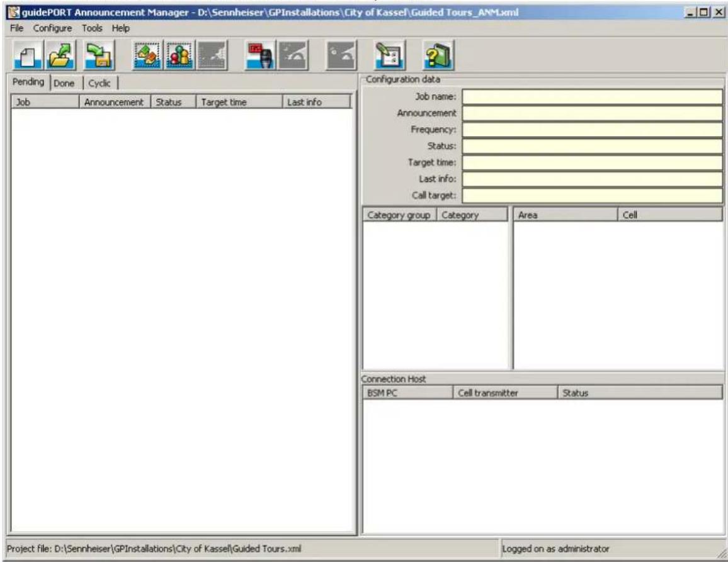Screen dimensions: 728x562
Task: Click the BSM PC column header
Action: click(407, 393)
